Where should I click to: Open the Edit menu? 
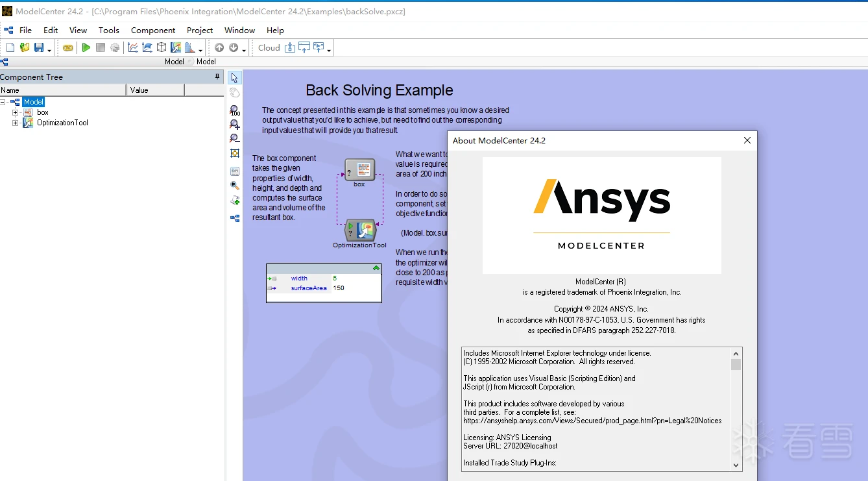coord(51,30)
